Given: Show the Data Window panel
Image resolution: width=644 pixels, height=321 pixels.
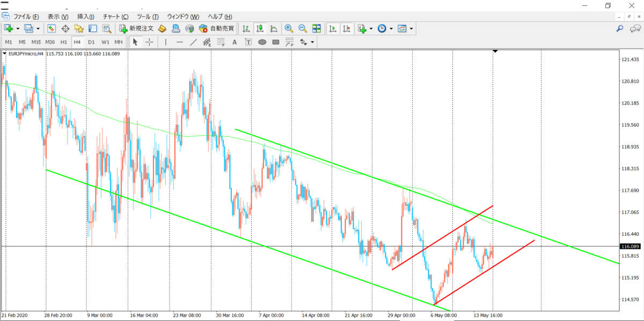Looking at the screenshot, I should 65,28.
